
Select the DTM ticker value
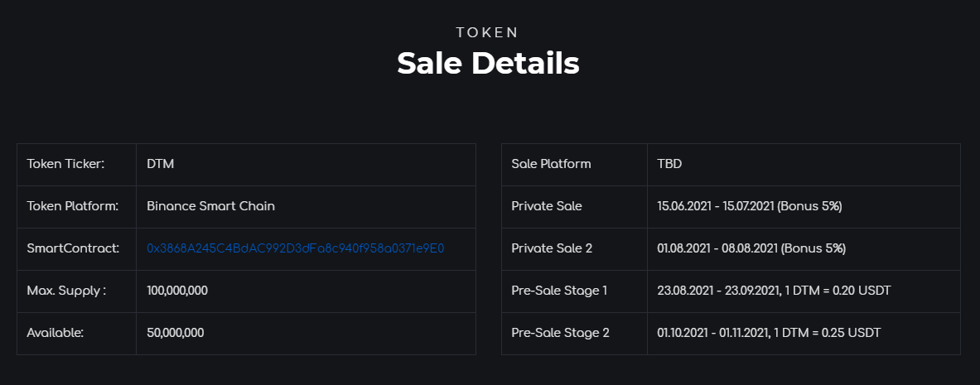coord(161,164)
